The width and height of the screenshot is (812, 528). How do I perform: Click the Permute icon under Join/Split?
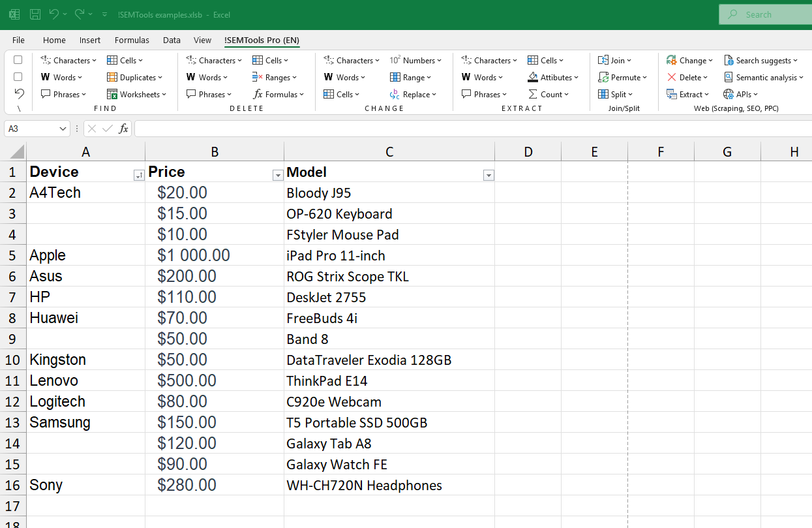click(623, 77)
